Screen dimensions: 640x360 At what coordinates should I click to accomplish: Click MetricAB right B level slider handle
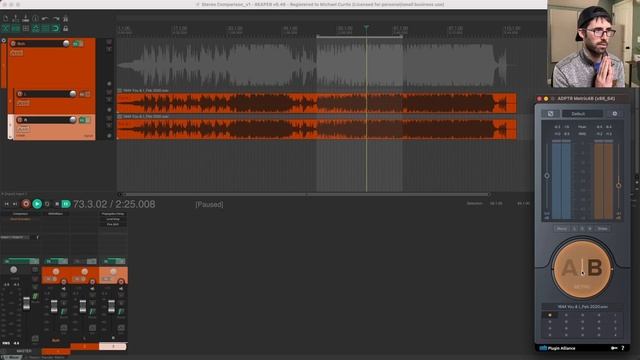[x=618, y=185]
